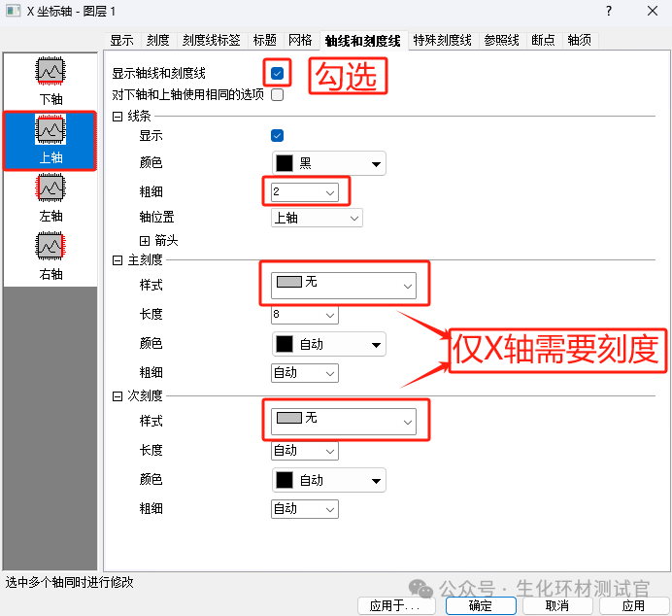
Task: Open the 次刻度 样式 dropdown
Action: (344, 422)
